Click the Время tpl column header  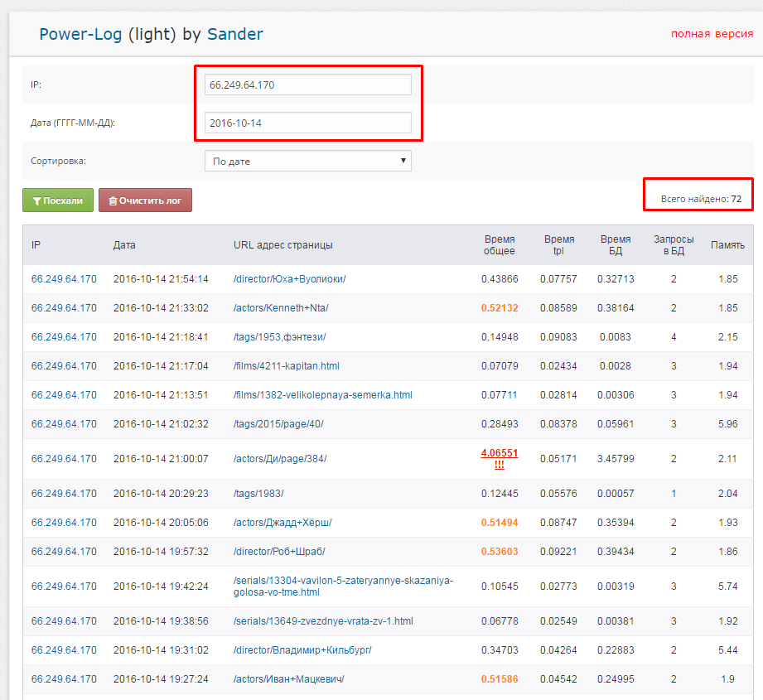(559, 245)
